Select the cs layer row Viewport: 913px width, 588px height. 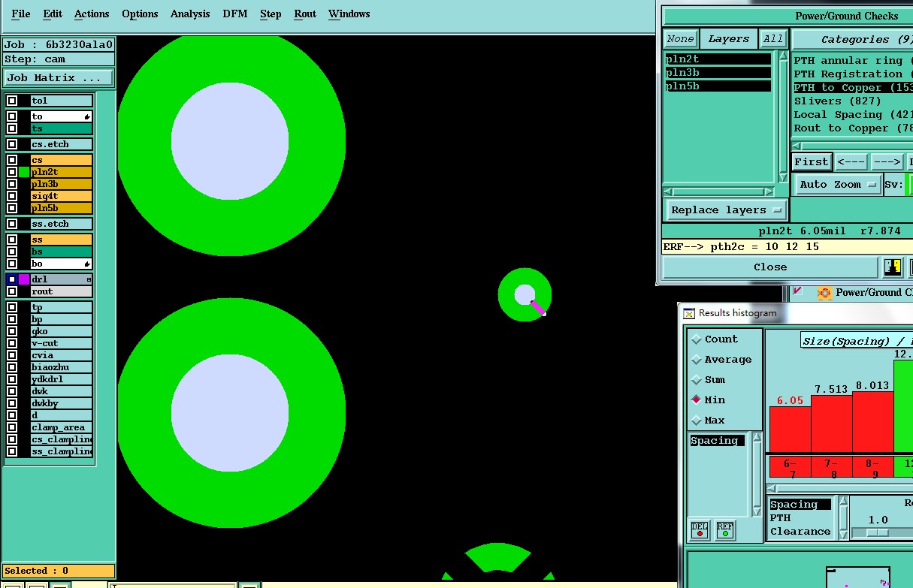click(62, 160)
